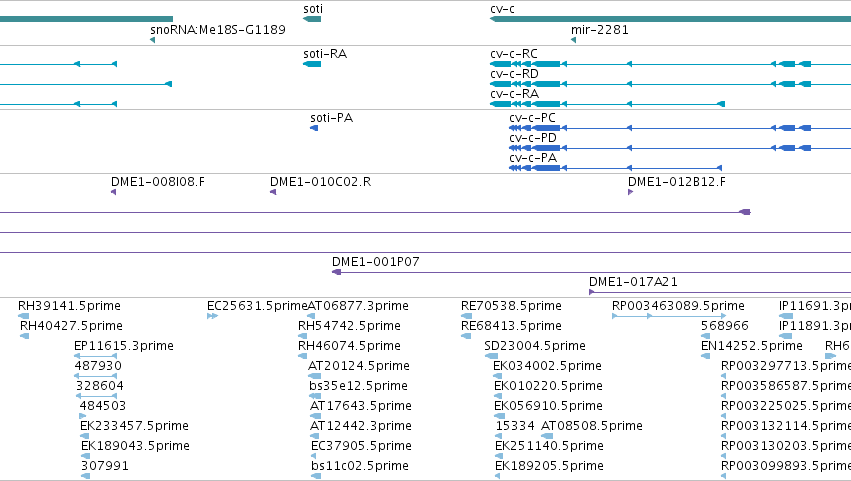
Task: Click EST bs11c02.5prime
Action: pos(360,466)
